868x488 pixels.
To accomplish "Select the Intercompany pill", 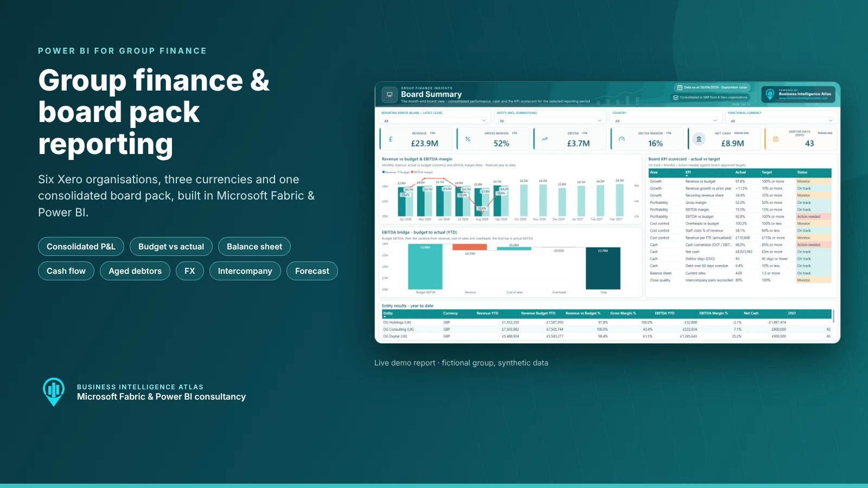I will [x=245, y=271].
